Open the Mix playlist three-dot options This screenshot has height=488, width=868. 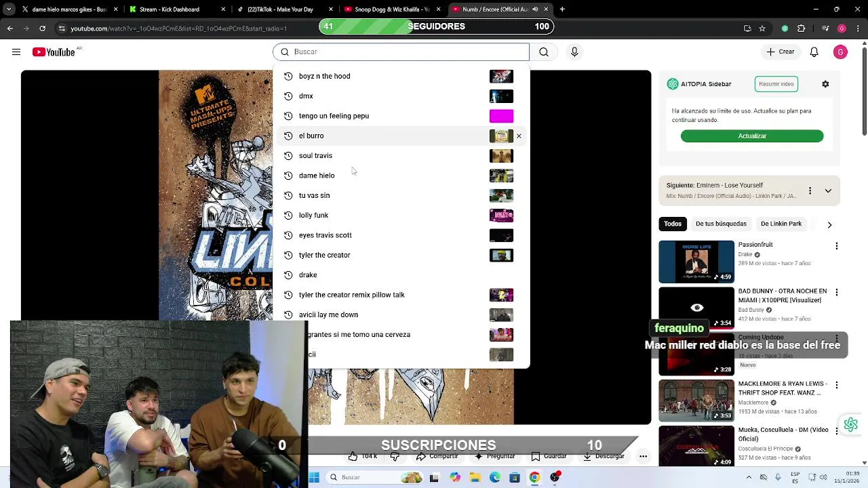coord(810,191)
